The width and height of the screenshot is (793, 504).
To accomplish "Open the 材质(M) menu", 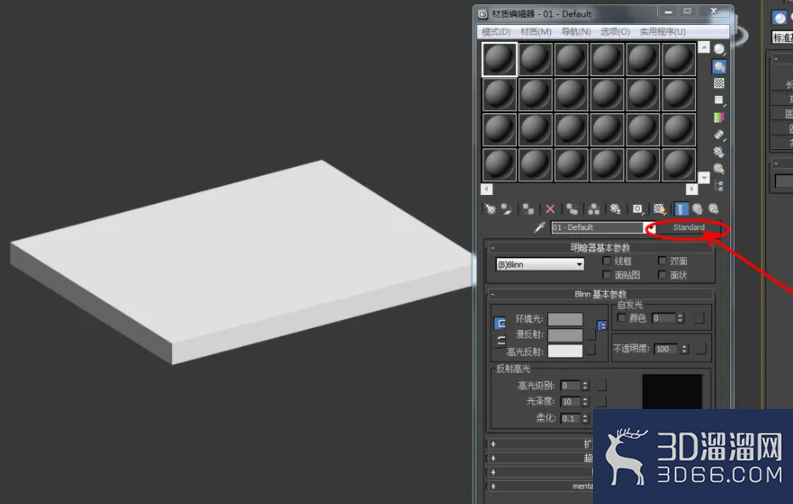I will coord(536,32).
